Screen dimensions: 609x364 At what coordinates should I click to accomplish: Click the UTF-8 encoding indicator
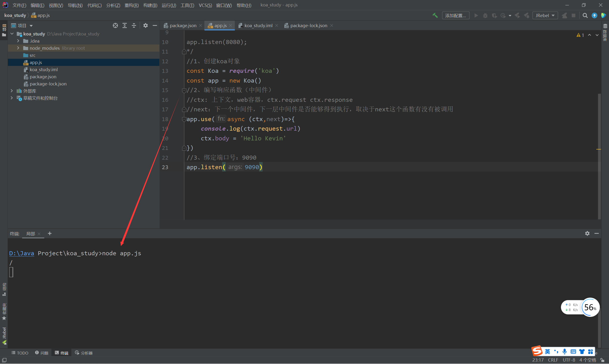[x=569, y=360]
